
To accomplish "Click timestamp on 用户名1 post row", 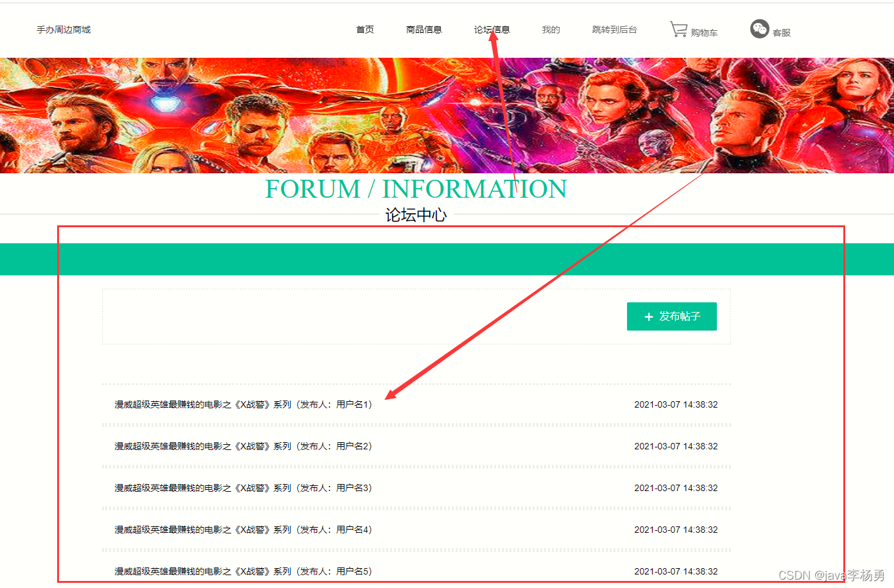I will [x=676, y=404].
